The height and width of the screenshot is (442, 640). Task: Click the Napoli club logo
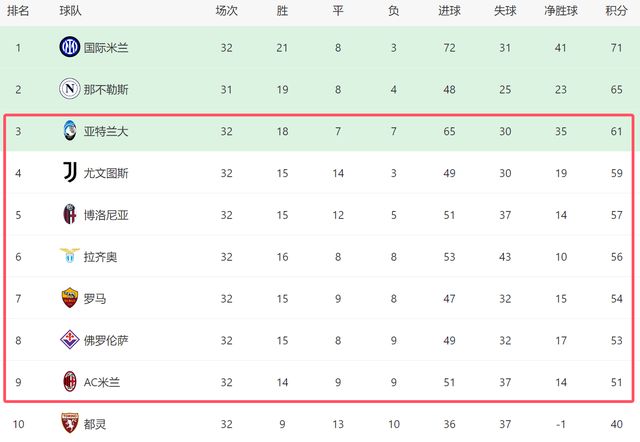point(69,89)
